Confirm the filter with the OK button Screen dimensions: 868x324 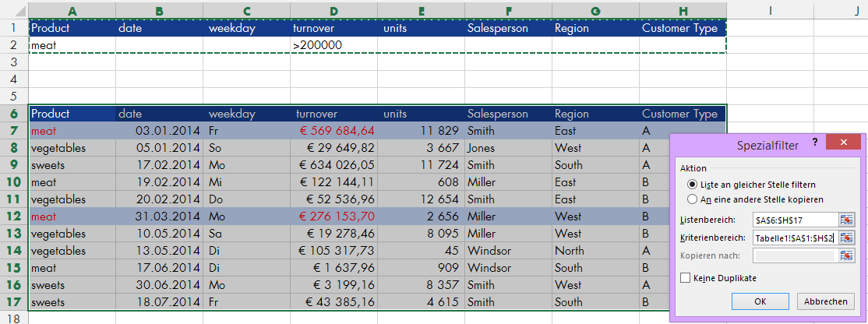(x=760, y=301)
